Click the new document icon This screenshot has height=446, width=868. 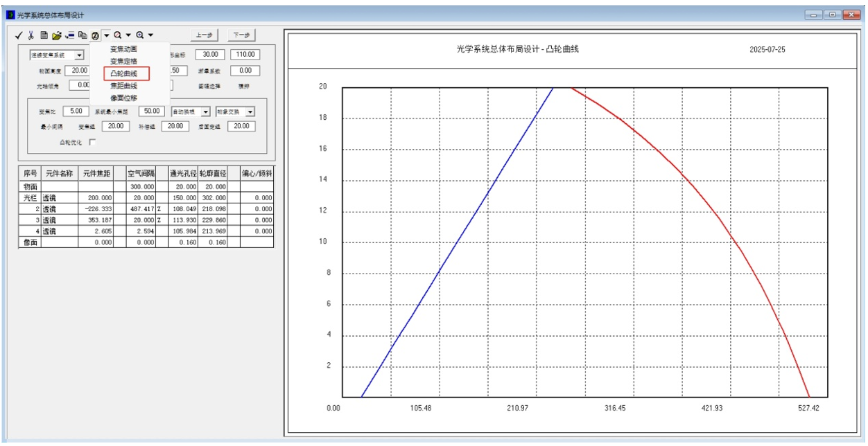click(44, 35)
